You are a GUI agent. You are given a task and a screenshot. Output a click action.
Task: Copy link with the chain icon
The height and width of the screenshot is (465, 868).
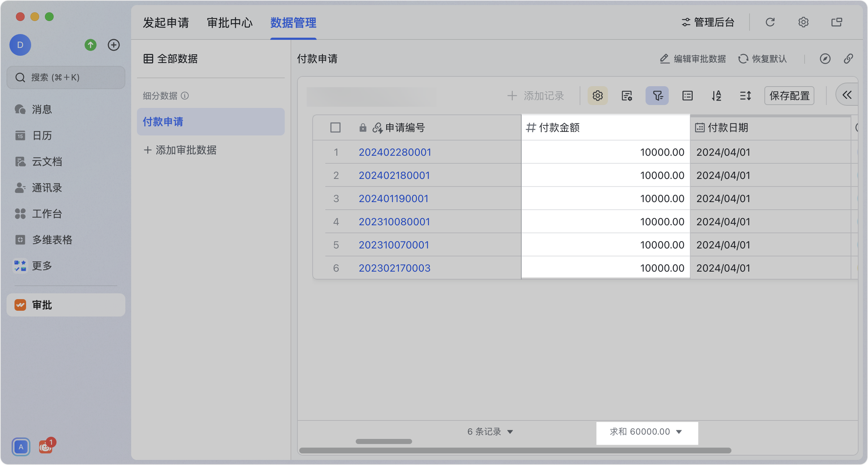pos(848,59)
